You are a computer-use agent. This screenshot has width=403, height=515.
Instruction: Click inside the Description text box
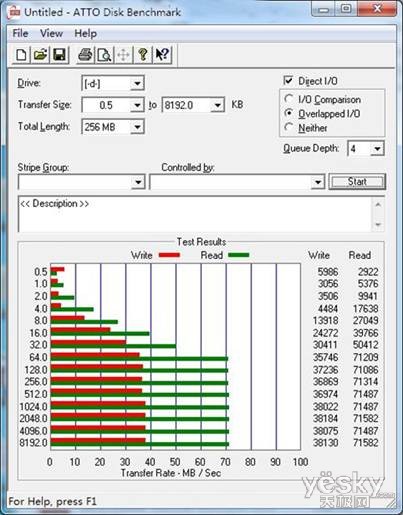click(195, 214)
